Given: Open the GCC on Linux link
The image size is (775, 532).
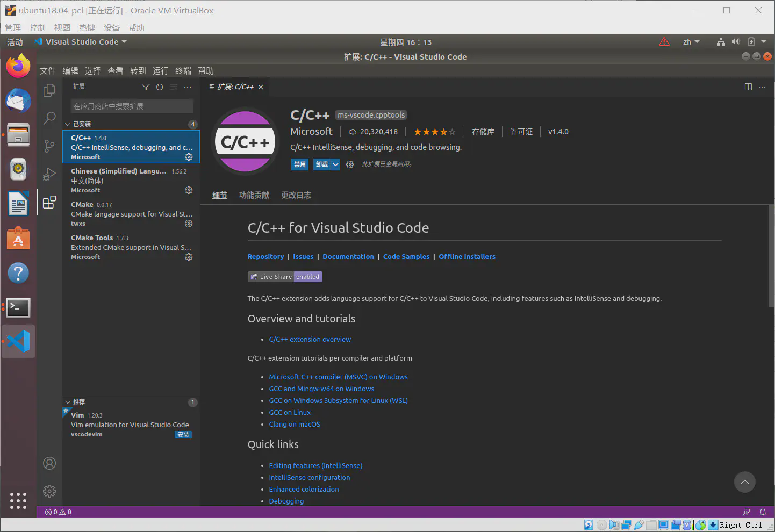Looking at the screenshot, I should point(290,413).
